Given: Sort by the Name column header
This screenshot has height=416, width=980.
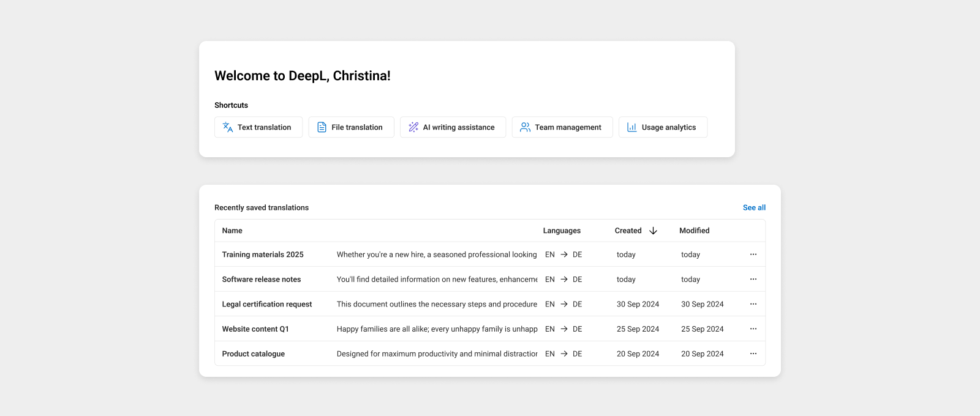Looking at the screenshot, I should (232, 231).
